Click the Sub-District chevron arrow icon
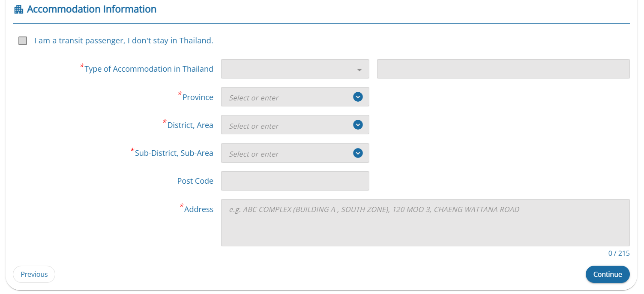This screenshot has height=294, width=644. (357, 153)
